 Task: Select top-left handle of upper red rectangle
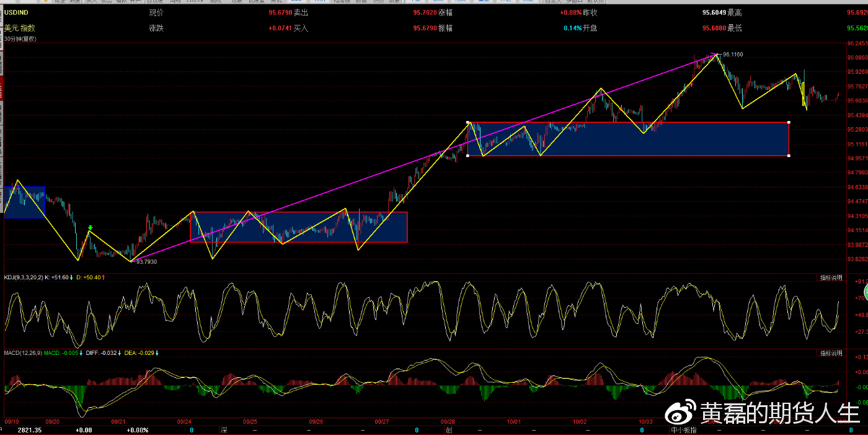(x=468, y=122)
